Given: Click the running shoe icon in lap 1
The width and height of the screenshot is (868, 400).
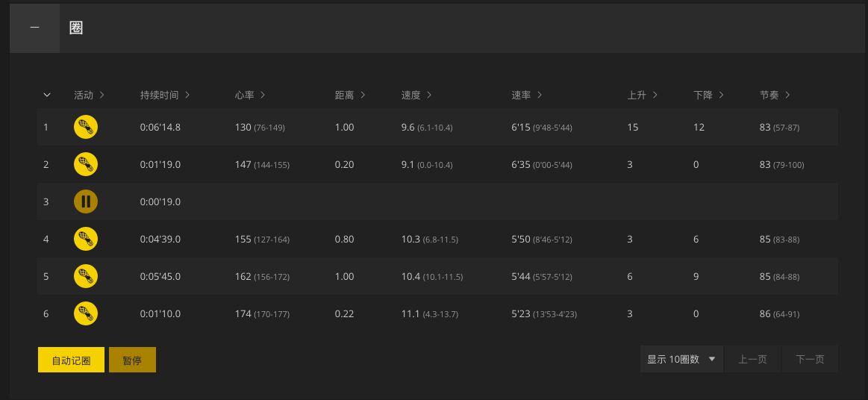Looking at the screenshot, I should pos(86,128).
